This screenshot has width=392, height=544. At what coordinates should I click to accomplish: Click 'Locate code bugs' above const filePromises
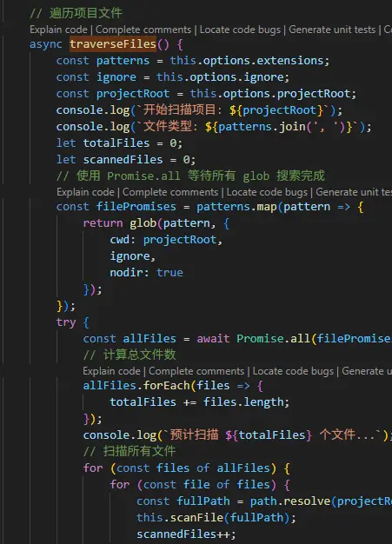coord(267,192)
